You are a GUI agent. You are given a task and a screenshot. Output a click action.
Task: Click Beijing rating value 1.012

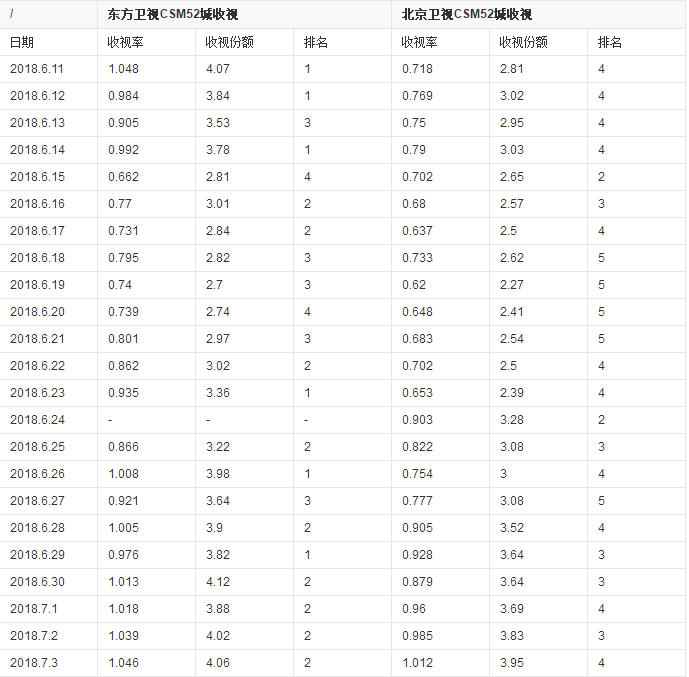tap(417, 663)
